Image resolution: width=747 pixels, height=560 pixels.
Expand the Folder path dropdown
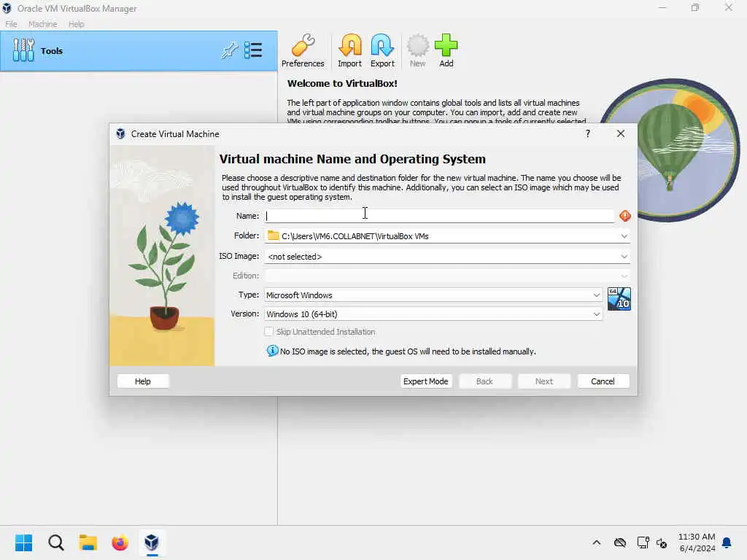click(x=624, y=236)
